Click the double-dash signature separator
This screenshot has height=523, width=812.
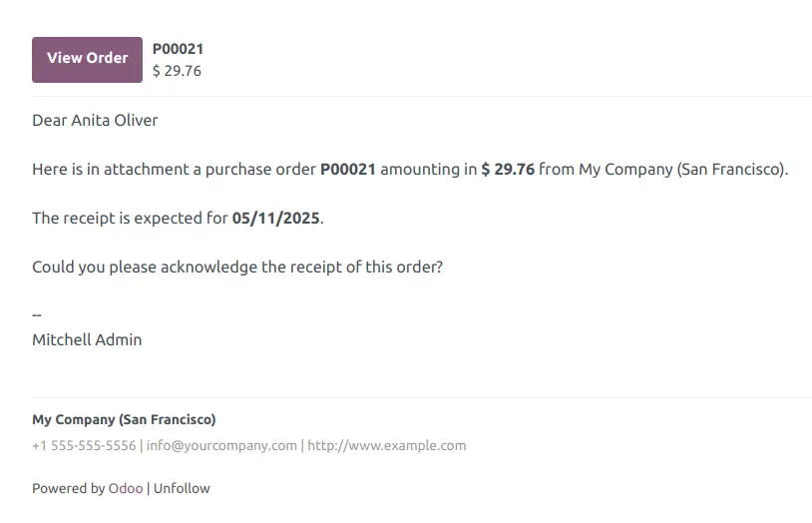coord(37,314)
